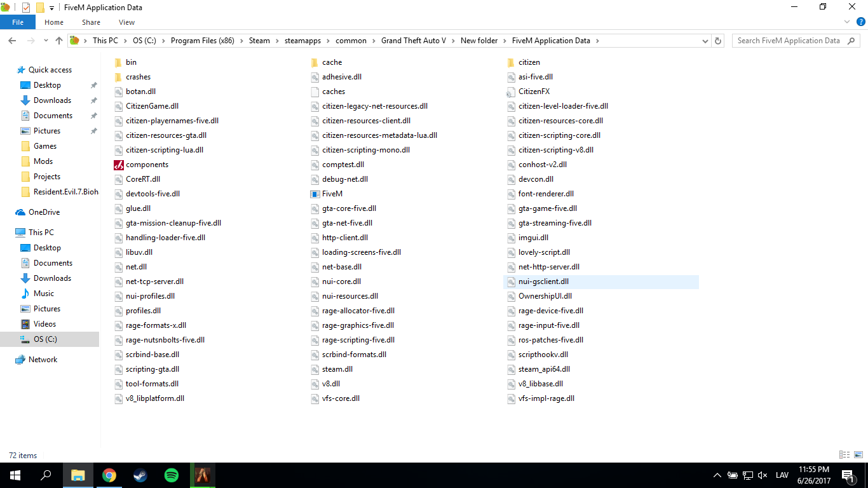Select the CitizenGame.dll file

147,106
